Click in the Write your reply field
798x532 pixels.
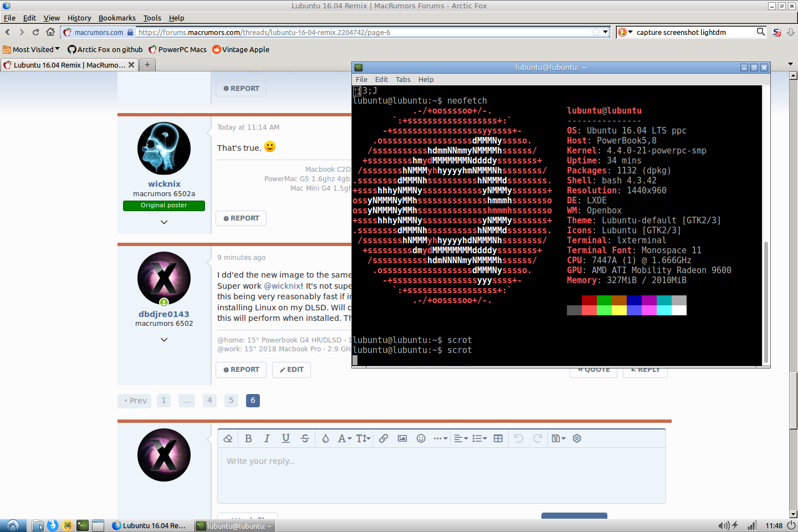(x=441, y=475)
